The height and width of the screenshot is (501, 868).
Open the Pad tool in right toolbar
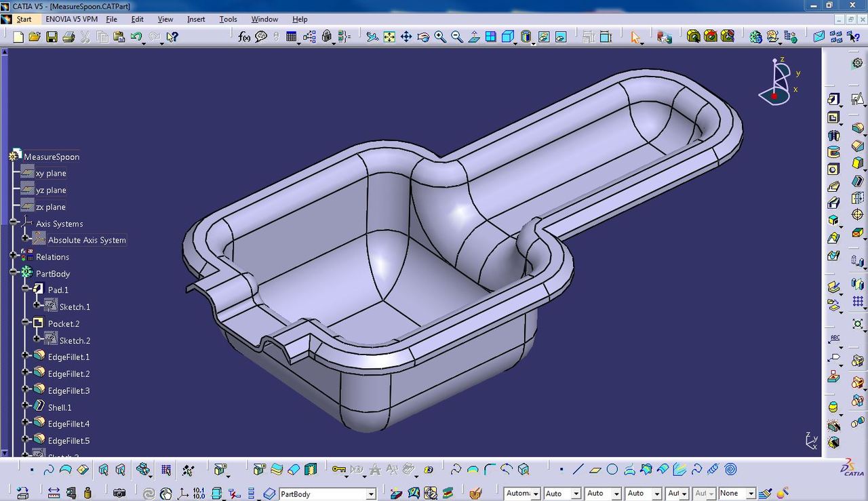(833, 99)
